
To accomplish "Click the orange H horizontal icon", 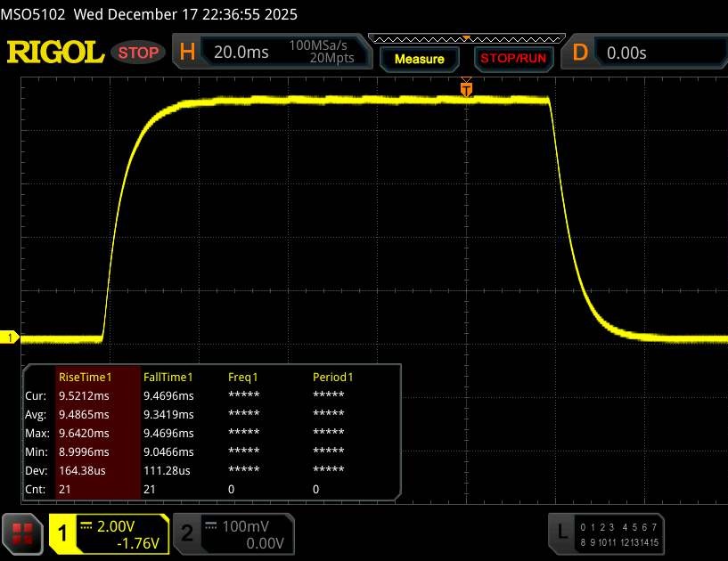I will (187, 53).
